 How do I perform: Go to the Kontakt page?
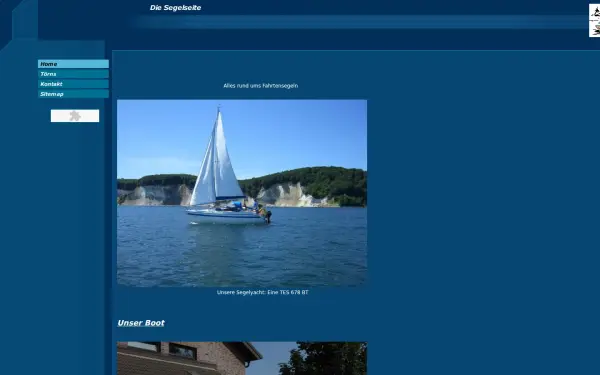pyautogui.click(x=73, y=84)
